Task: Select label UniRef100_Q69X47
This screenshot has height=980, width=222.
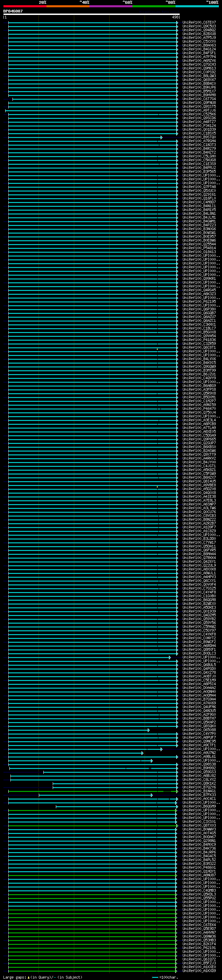Action: (x=199, y=80)
